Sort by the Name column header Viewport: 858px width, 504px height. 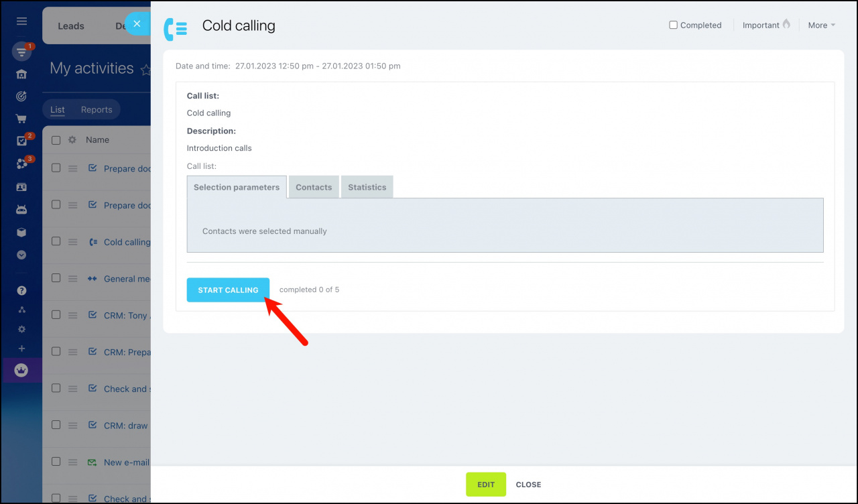pyautogui.click(x=97, y=140)
